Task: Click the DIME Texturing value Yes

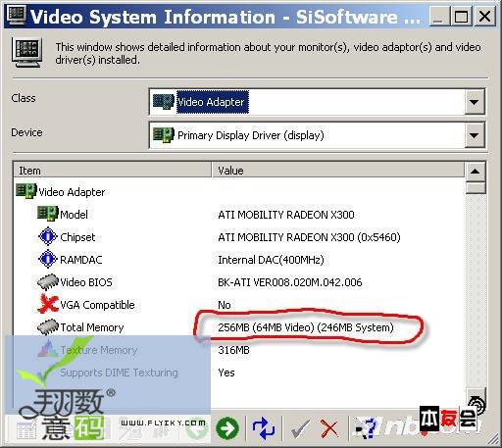Action: pos(226,373)
